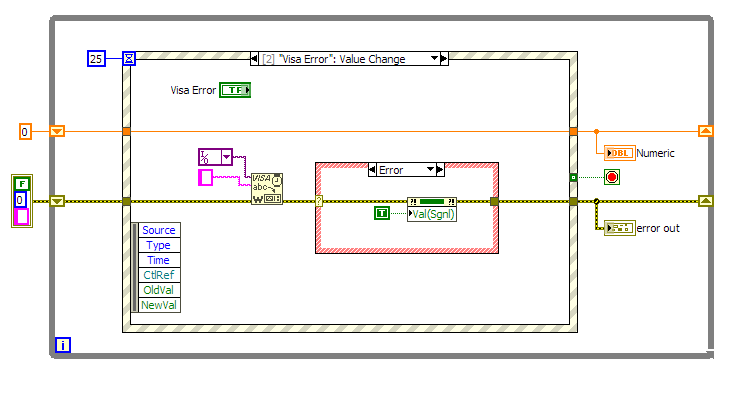
Task: Select the Time event data item
Action: click(x=159, y=260)
